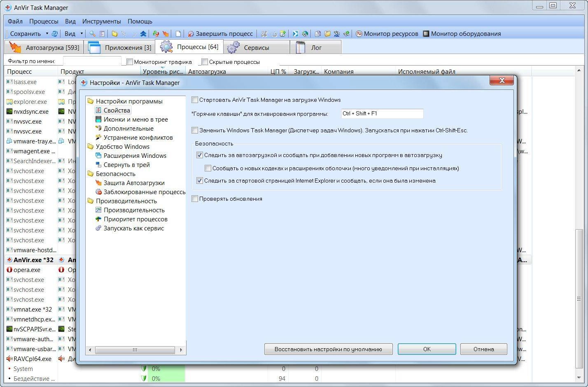Click Восстановить настройки по умолчанию button
The width and height of the screenshot is (588, 387).
[x=328, y=349]
